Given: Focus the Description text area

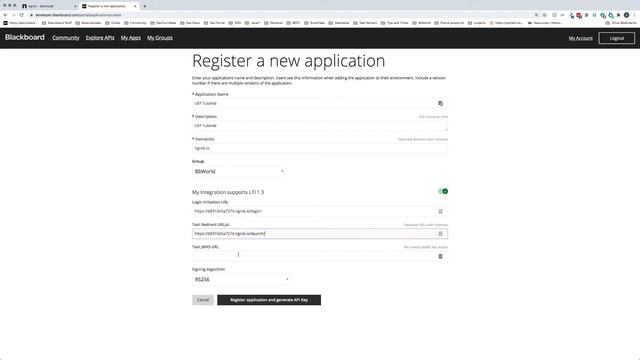Looking at the screenshot, I should [x=320, y=126].
